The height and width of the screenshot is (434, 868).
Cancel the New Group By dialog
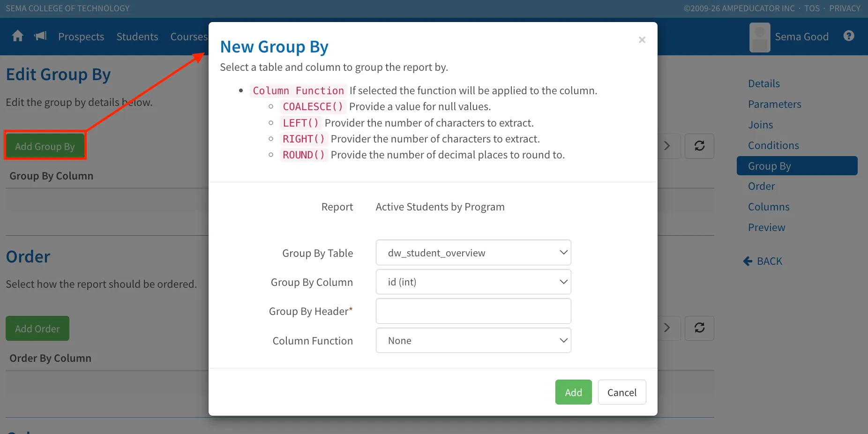tap(622, 392)
